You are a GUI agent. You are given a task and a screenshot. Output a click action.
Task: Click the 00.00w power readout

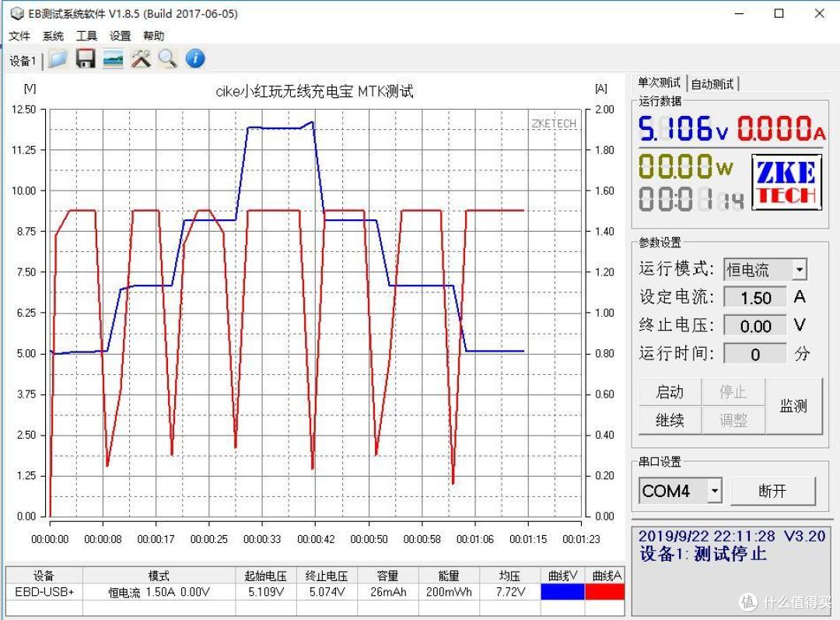pos(686,166)
